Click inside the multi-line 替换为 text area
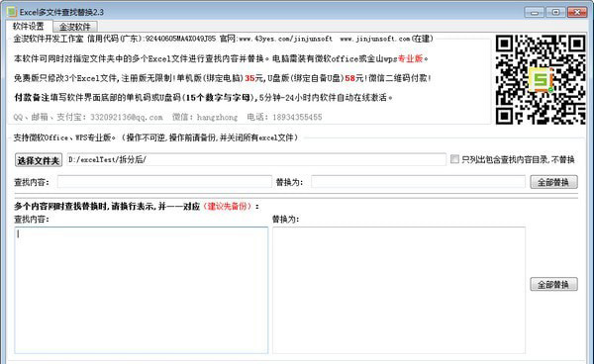The image size is (594, 364). pos(399,290)
